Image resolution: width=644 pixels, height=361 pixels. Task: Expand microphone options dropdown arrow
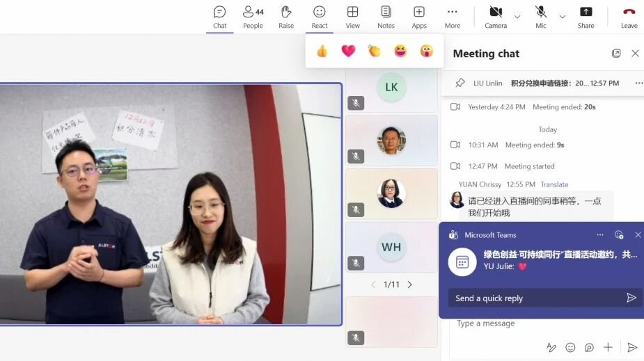coord(563,17)
